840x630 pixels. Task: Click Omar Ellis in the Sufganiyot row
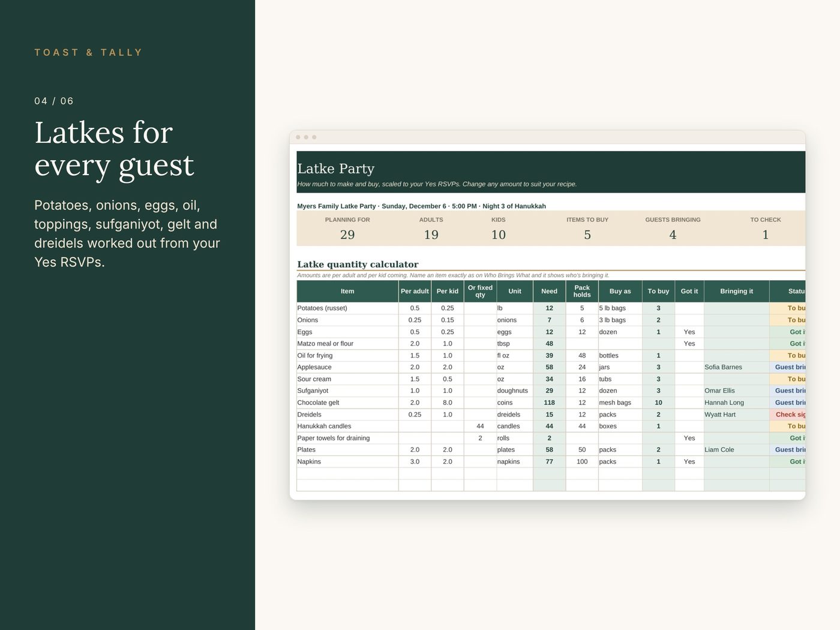coord(736,391)
